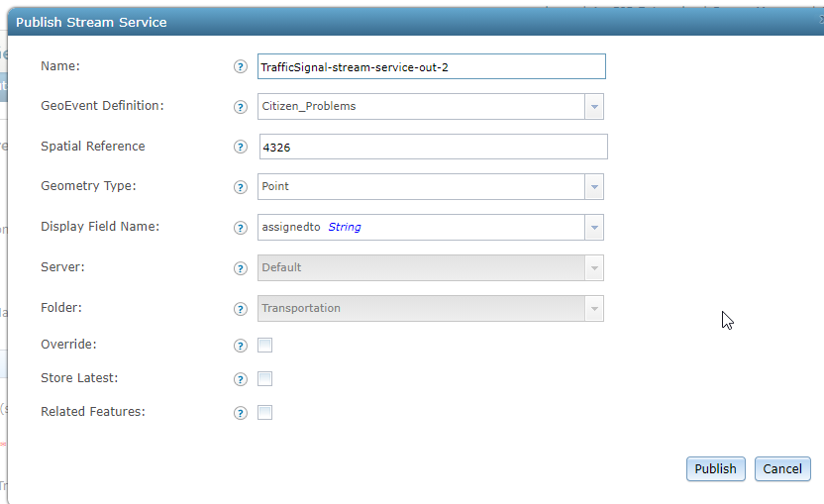Open the Geometry Type dropdown arrow
Image resolution: width=824 pixels, height=504 pixels.
594,187
